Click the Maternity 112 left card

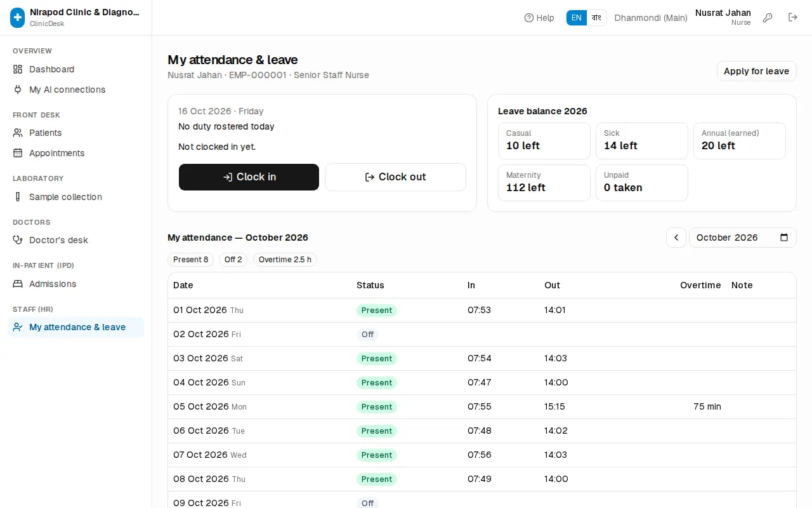click(544, 183)
